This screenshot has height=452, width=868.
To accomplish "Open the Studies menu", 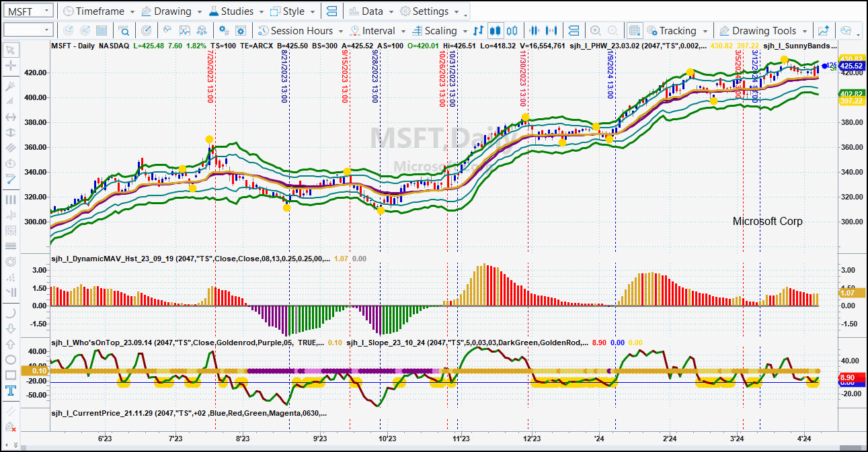I will 236,11.
